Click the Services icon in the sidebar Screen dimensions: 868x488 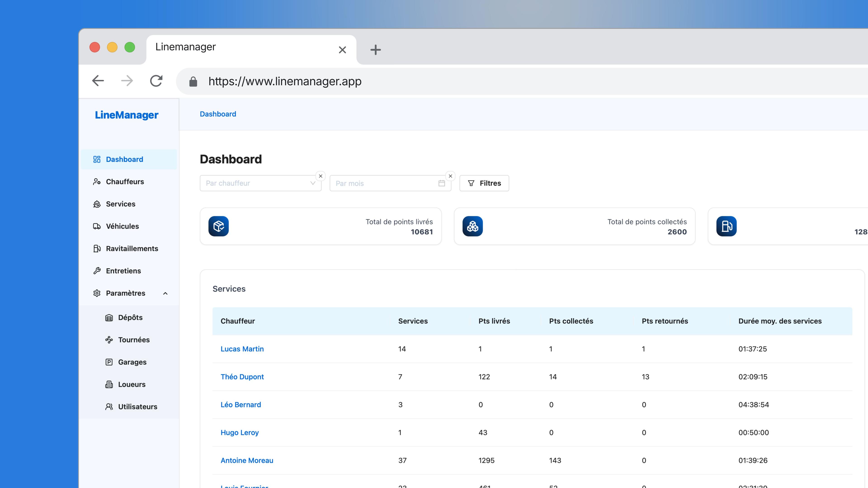[x=97, y=204]
